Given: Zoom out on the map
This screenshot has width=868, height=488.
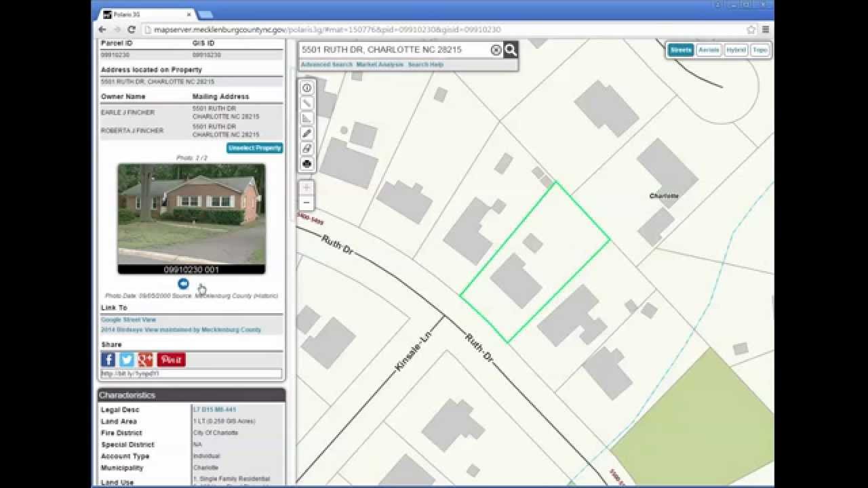Looking at the screenshot, I should coord(307,203).
